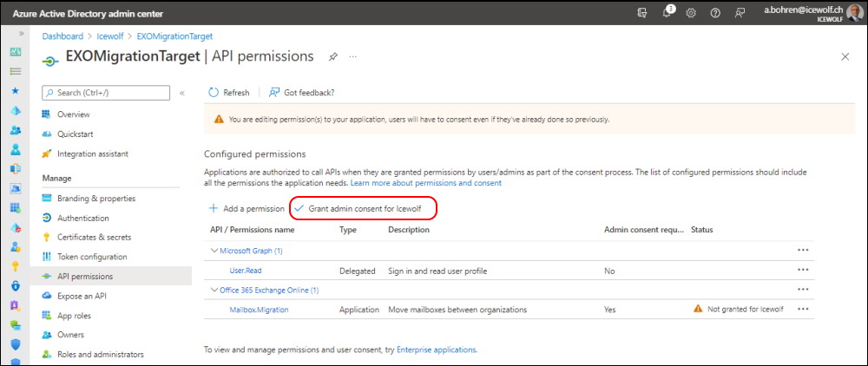Screen dimensions: 868x366
Task: Open the help question mark
Action: tap(715, 13)
